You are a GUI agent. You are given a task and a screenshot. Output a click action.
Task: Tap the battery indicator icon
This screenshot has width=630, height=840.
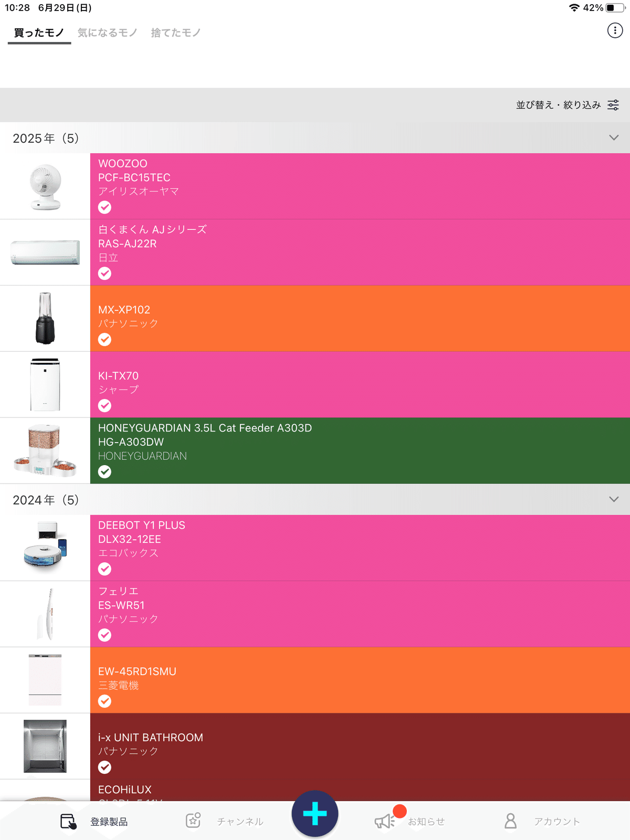(615, 8)
